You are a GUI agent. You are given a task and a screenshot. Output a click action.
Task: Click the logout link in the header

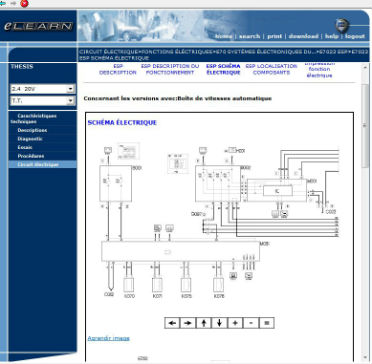tap(355, 36)
